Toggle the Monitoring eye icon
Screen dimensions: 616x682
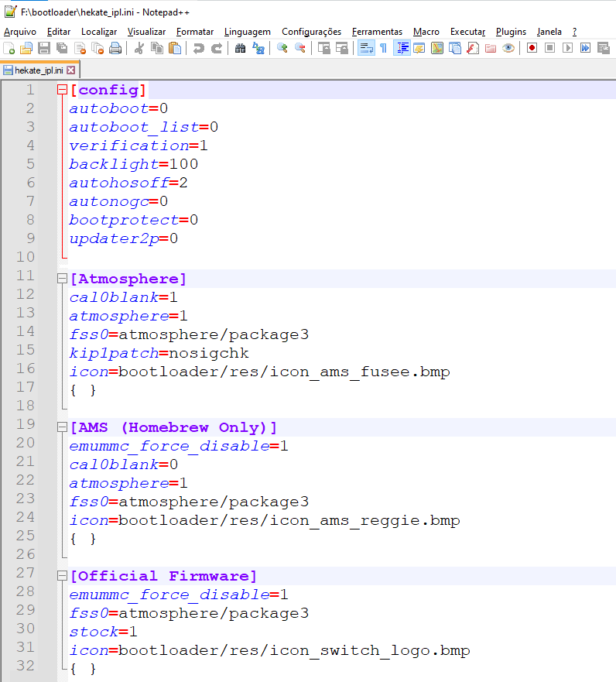pos(508,48)
